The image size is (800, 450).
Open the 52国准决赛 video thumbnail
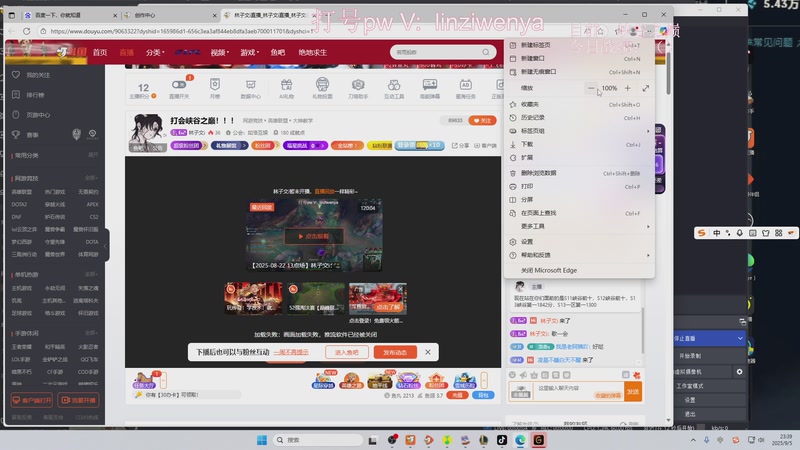coord(316,298)
